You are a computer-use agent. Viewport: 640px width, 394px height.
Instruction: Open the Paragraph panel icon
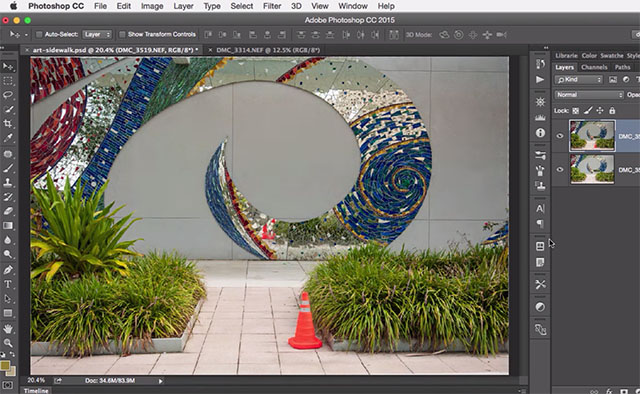[540, 224]
